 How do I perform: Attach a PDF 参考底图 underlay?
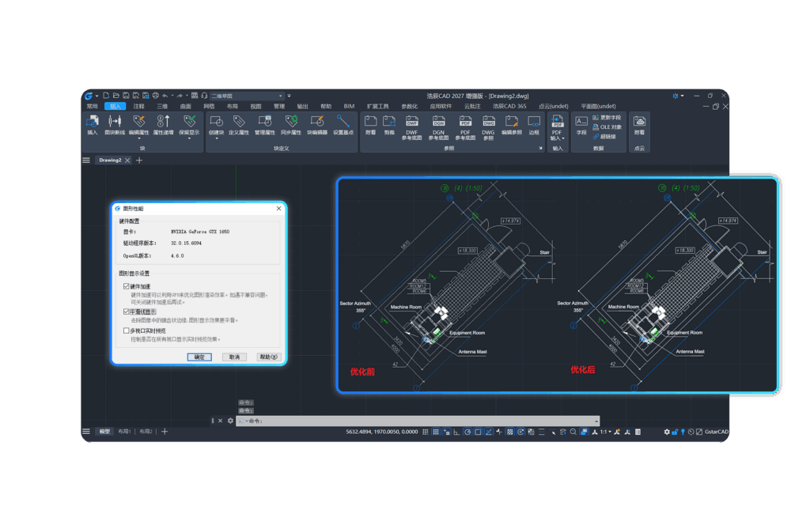[x=465, y=127]
